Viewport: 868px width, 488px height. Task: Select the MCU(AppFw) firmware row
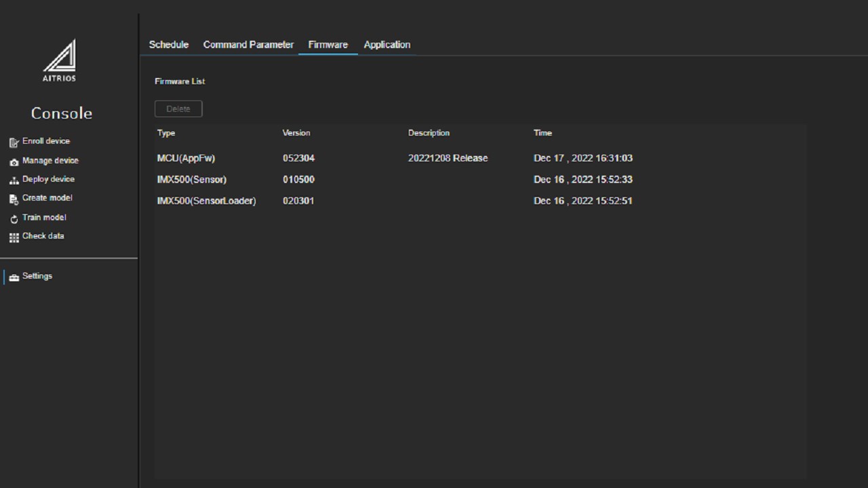480,158
